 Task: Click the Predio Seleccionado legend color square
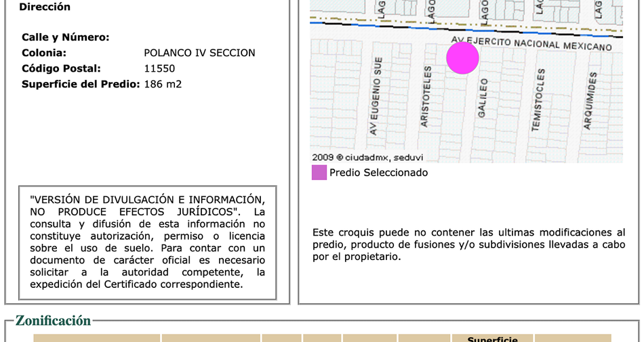coord(319,173)
